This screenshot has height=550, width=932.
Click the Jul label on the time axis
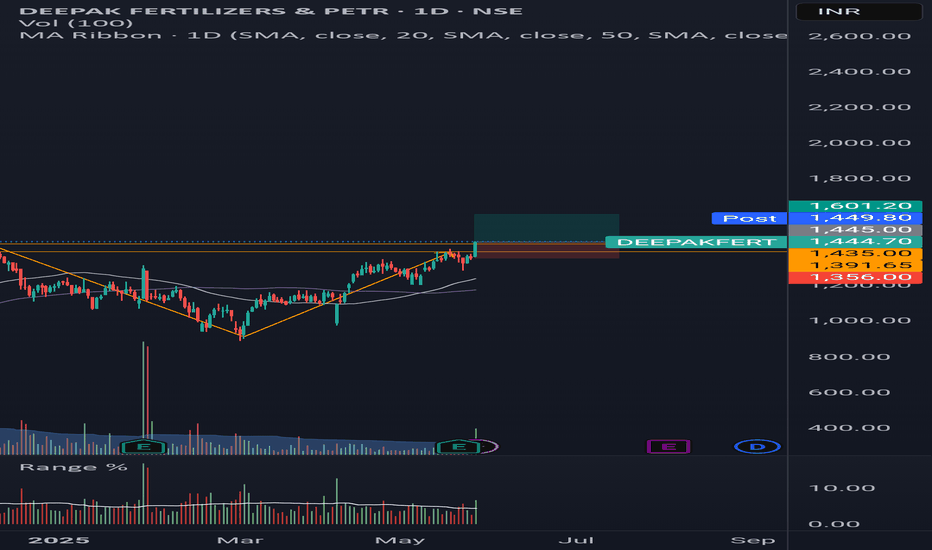coord(576,540)
